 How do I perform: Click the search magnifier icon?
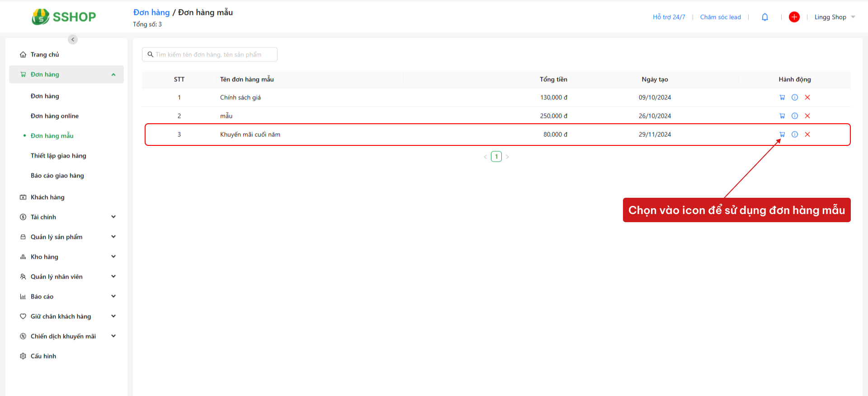point(151,55)
